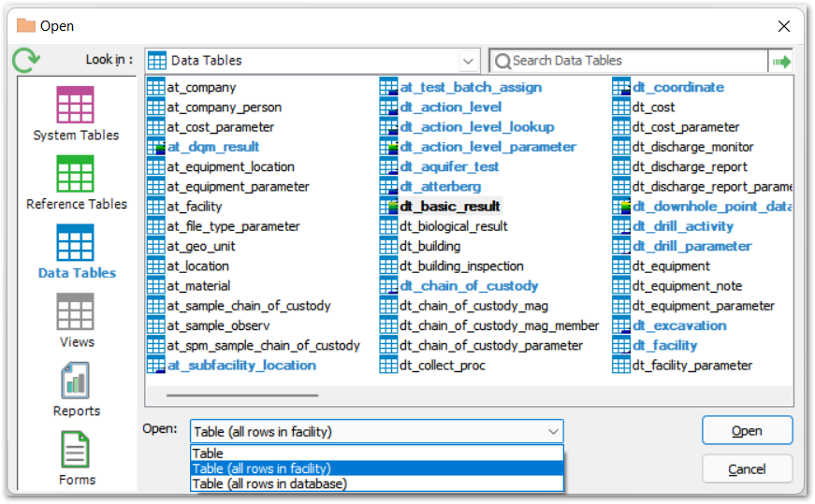Click the table icon beside dt_downhole_point_data
This screenshot has width=815, height=504.
pos(621,207)
